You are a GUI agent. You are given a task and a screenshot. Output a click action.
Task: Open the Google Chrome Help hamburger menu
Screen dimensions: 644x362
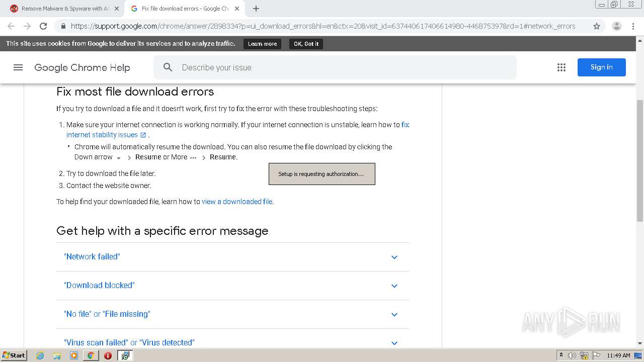(18, 67)
